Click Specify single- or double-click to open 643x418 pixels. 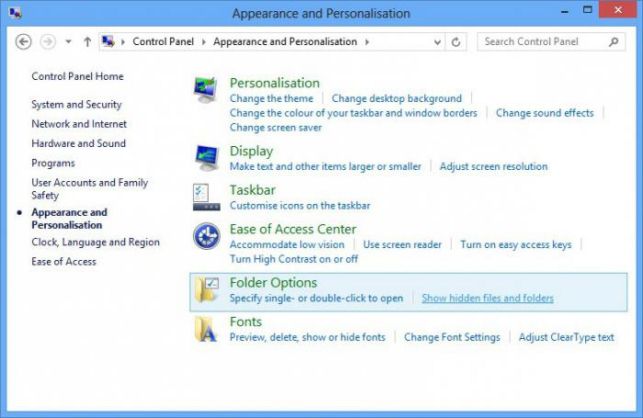(317, 298)
